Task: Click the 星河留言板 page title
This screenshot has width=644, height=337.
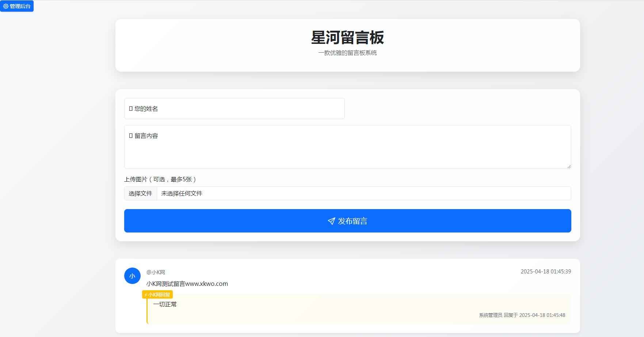Action: (x=347, y=37)
